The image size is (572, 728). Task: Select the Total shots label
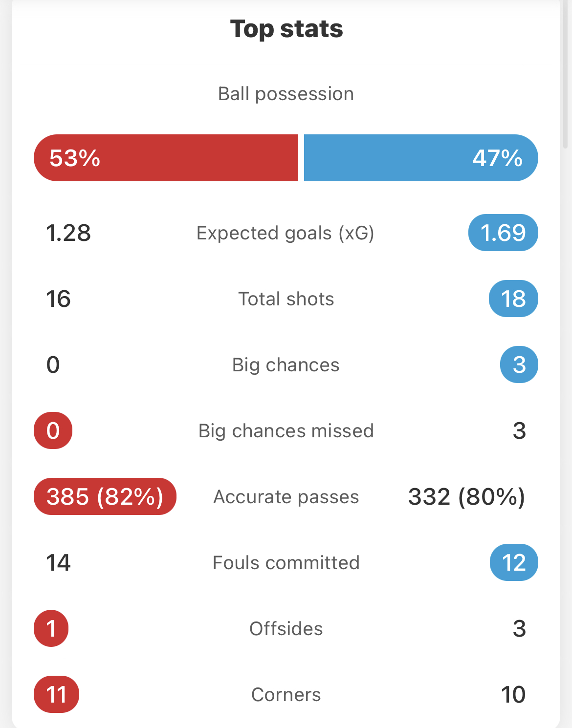(x=286, y=299)
